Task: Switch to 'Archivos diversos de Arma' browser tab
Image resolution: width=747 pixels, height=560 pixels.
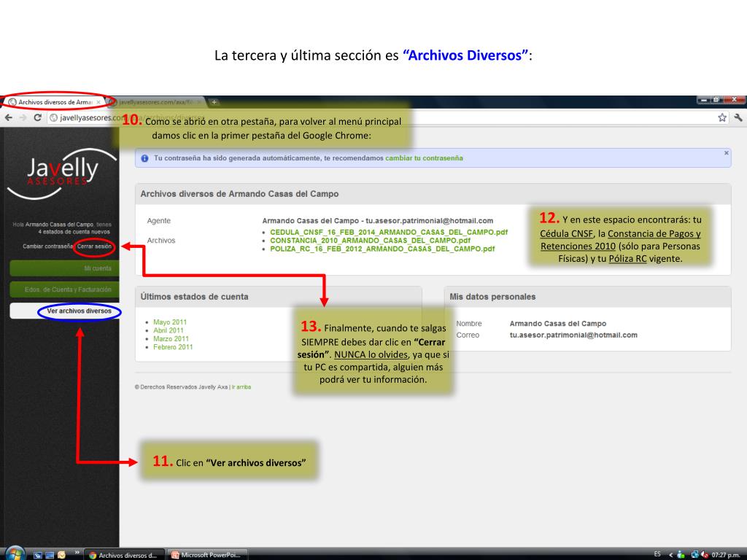Action: tap(55, 102)
